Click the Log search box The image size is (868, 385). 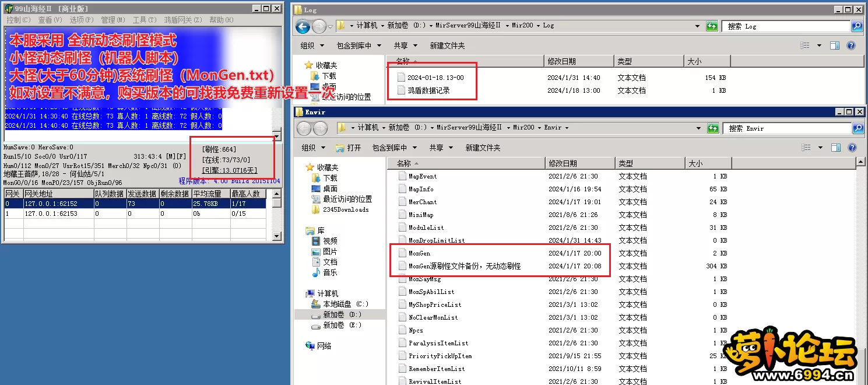click(787, 26)
